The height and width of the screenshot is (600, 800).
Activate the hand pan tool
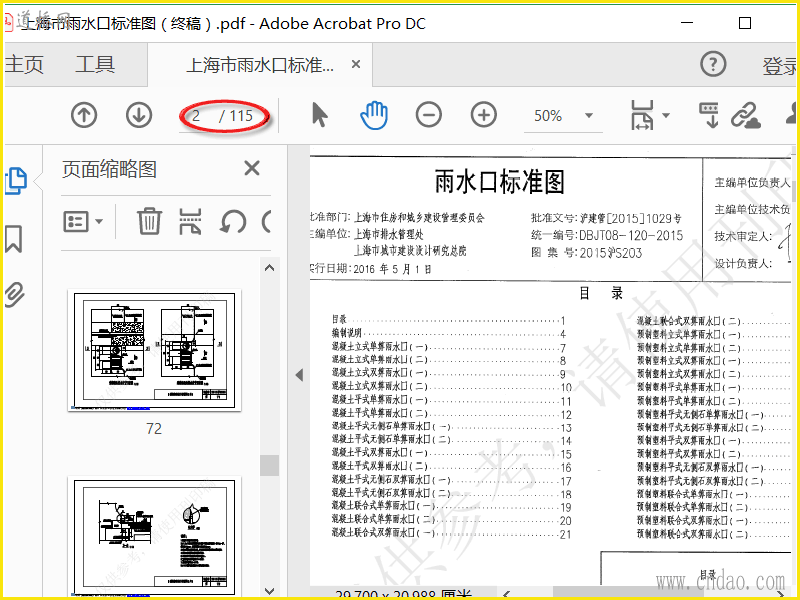pyautogui.click(x=374, y=115)
